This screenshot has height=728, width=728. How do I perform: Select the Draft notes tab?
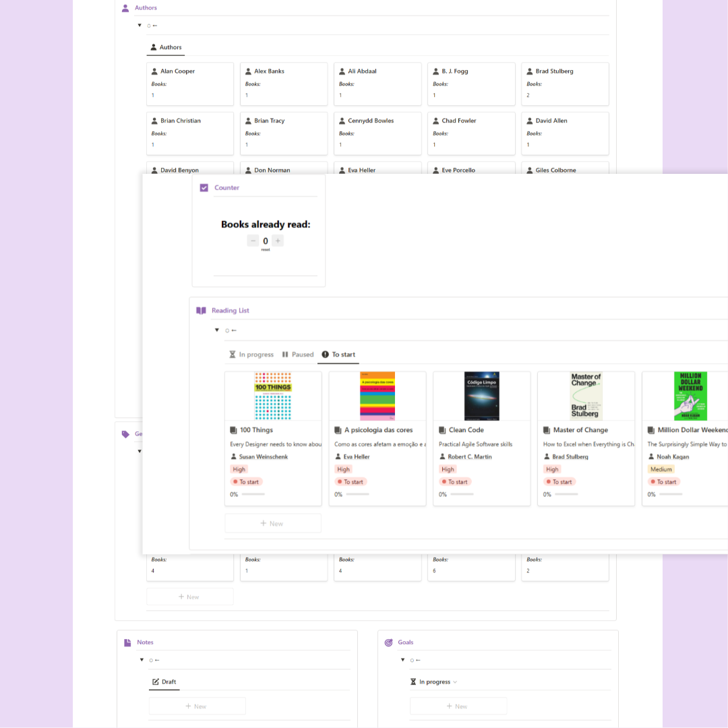(164, 682)
